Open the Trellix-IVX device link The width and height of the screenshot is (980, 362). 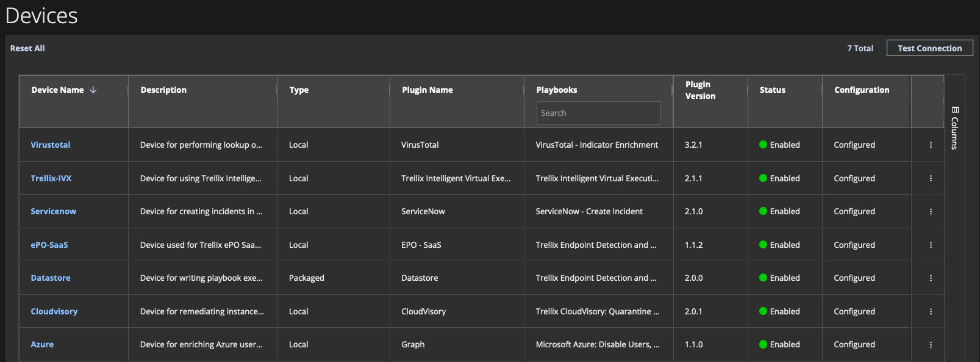pyautogui.click(x=51, y=178)
